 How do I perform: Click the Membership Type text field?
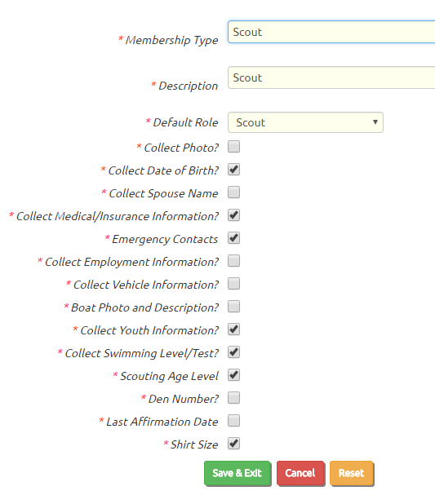click(331, 32)
